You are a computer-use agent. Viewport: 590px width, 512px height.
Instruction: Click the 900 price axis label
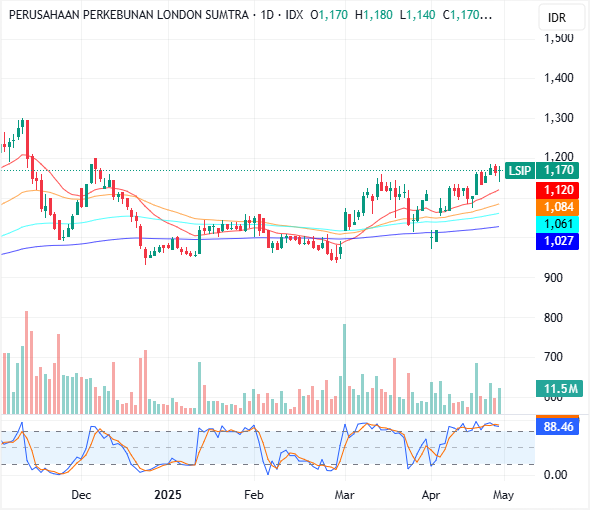click(x=553, y=278)
